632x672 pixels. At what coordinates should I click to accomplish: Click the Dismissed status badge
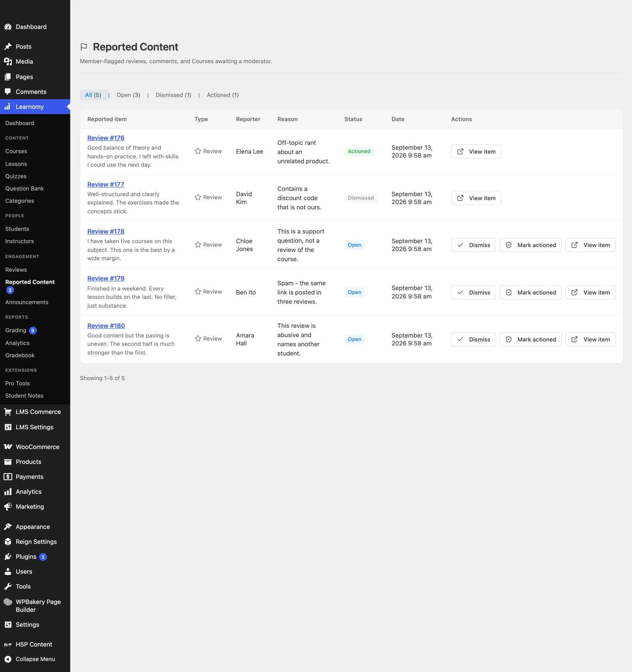pos(361,198)
